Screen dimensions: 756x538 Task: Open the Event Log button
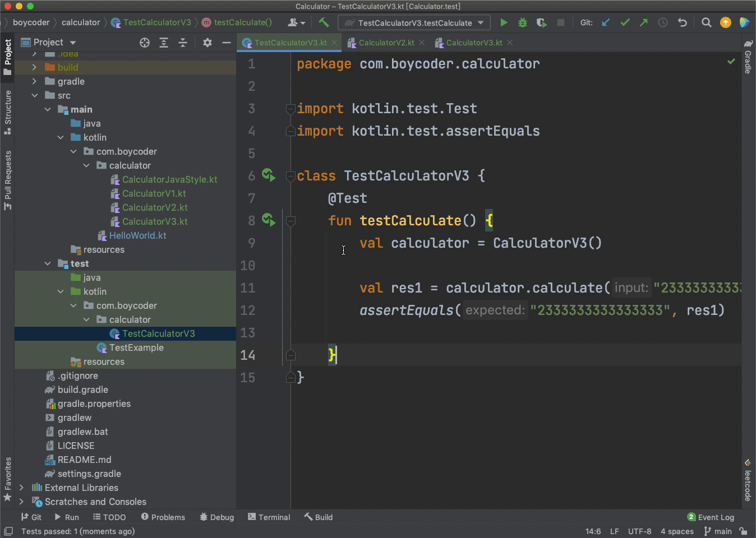pos(711,517)
